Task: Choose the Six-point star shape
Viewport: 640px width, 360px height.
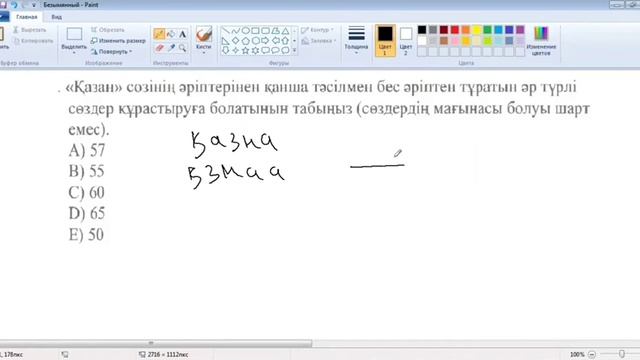Action: coord(256,50)
